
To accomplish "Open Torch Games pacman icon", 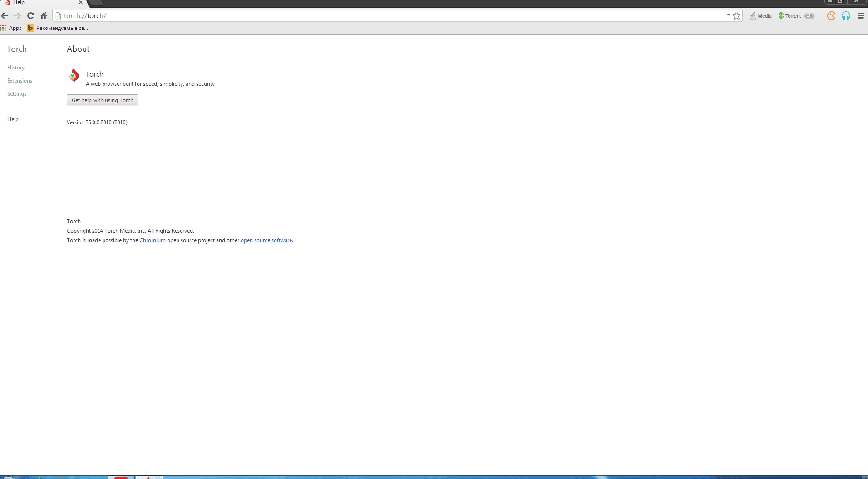I will coord(831,16).
